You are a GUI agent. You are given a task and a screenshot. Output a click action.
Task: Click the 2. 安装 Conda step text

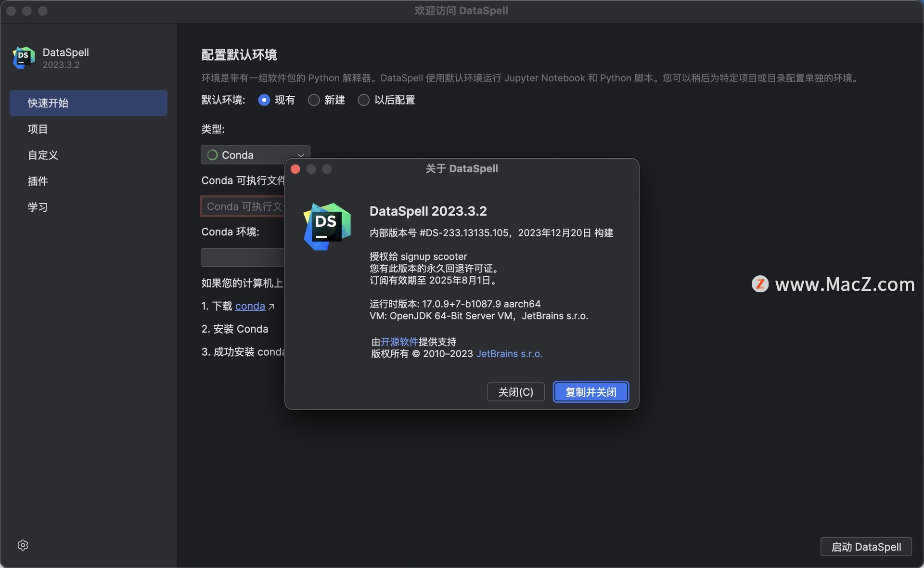tap(235, 329)
